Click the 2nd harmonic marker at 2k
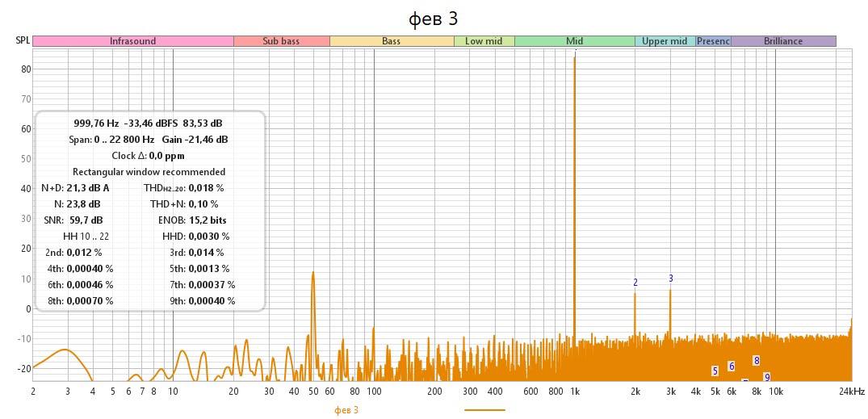 point(635,283)
